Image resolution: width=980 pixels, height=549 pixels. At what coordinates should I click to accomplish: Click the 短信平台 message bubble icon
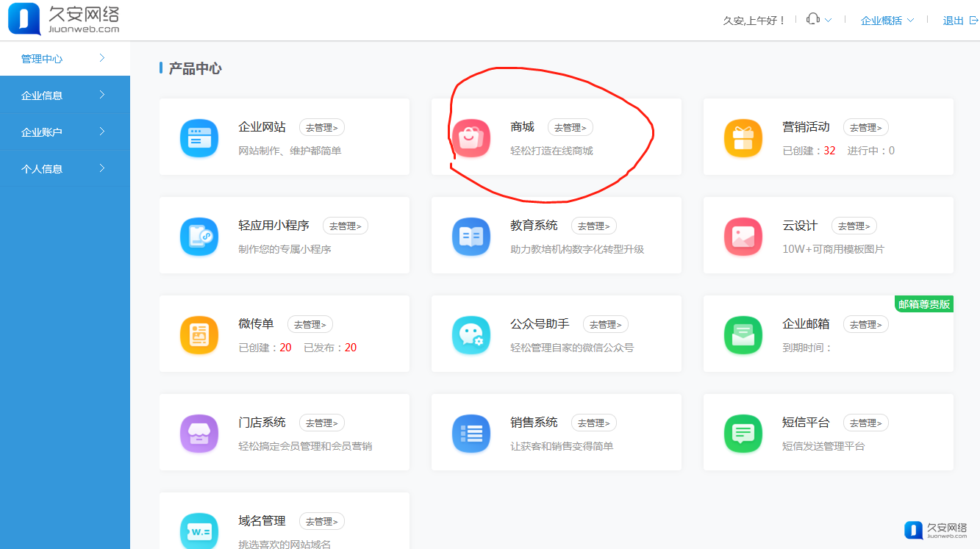pos(743,434)
